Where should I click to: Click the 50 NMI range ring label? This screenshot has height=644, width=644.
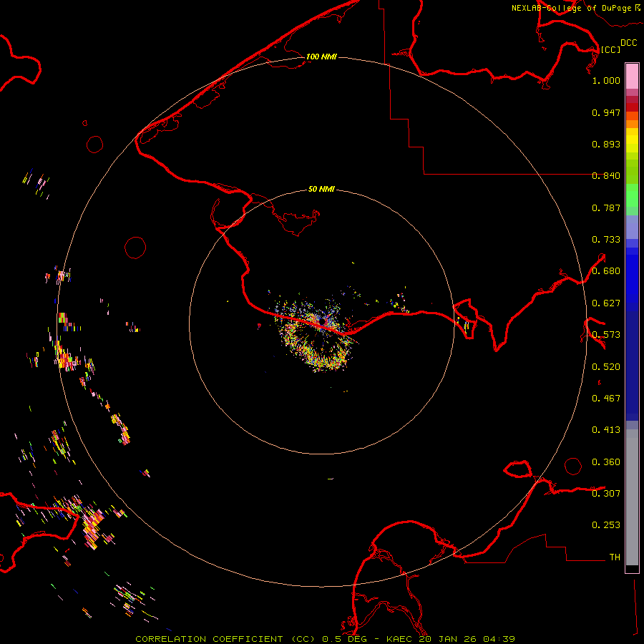click(321, 190)
